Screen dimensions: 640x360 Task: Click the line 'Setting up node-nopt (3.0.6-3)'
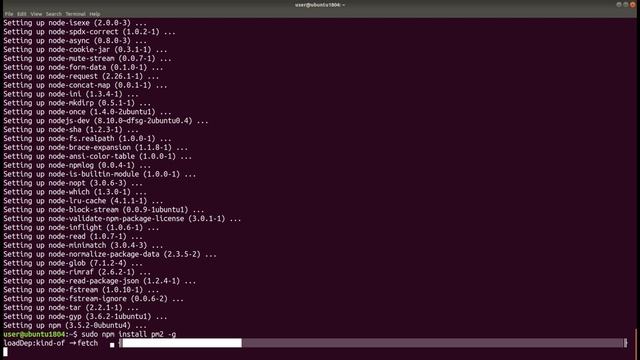[x=73, y=183]
